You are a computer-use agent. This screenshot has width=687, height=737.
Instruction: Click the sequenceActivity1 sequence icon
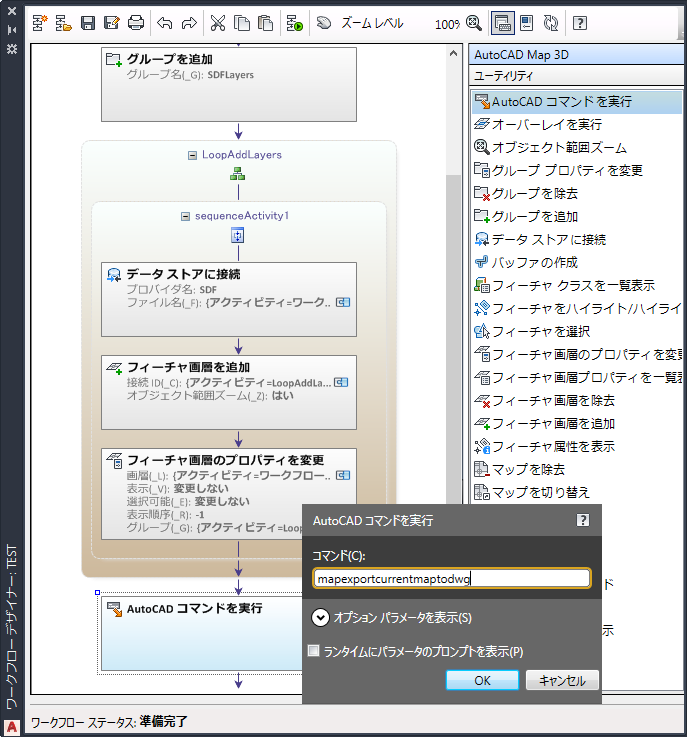click(x=238, y=235)
